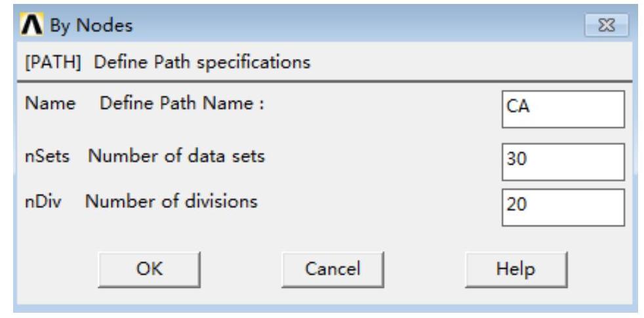
Task: Focus the Define Path Name field
Action: click(561, 109)
